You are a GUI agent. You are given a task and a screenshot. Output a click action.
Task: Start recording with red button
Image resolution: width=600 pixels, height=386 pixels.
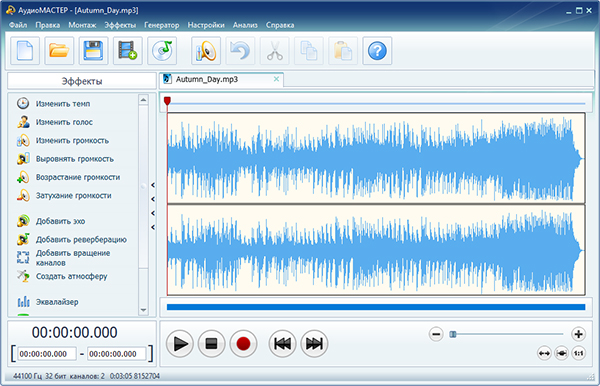[243, 344]
